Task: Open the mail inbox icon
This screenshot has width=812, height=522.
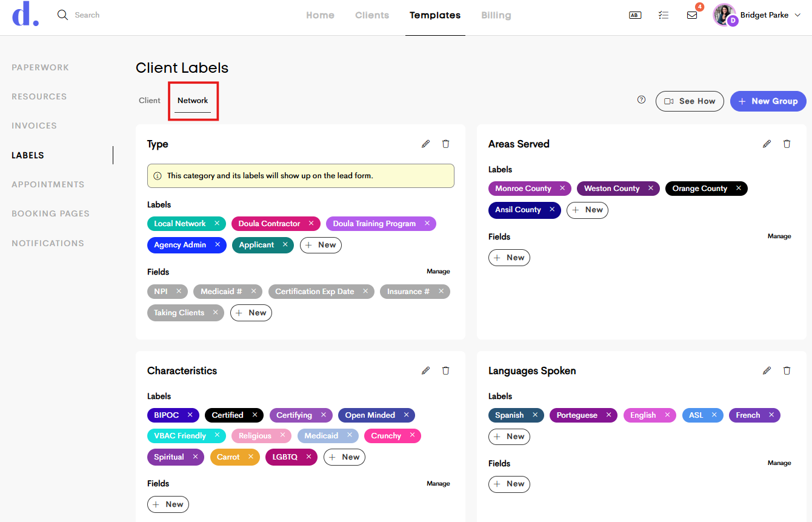Action: (692, 15)
